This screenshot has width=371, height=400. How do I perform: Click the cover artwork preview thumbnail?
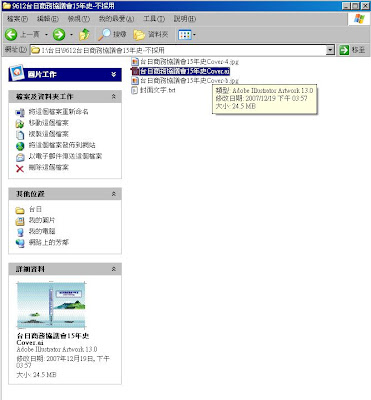(x=51, y=305)
